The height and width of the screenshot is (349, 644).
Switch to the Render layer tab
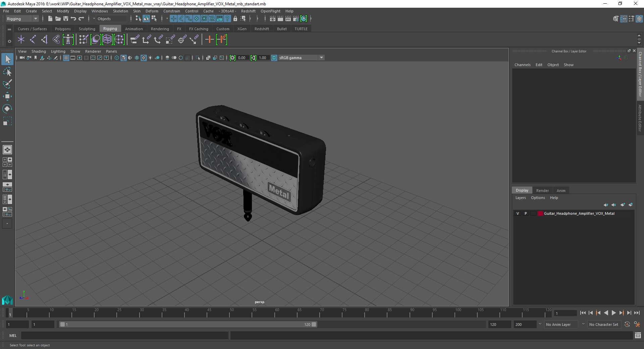[542, 191]
